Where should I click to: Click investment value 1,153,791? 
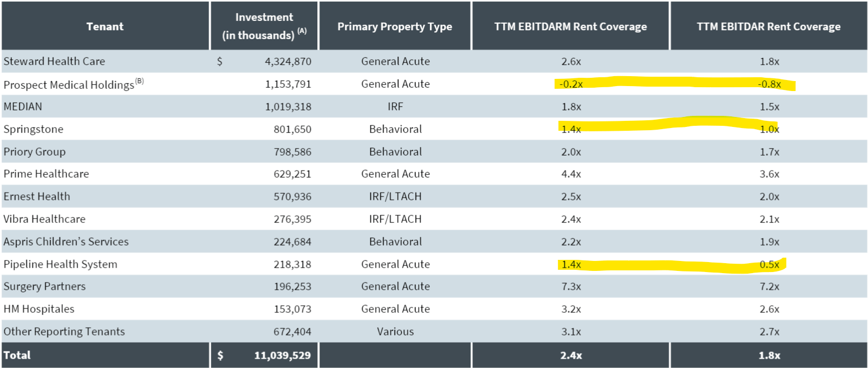coord(288,84)
